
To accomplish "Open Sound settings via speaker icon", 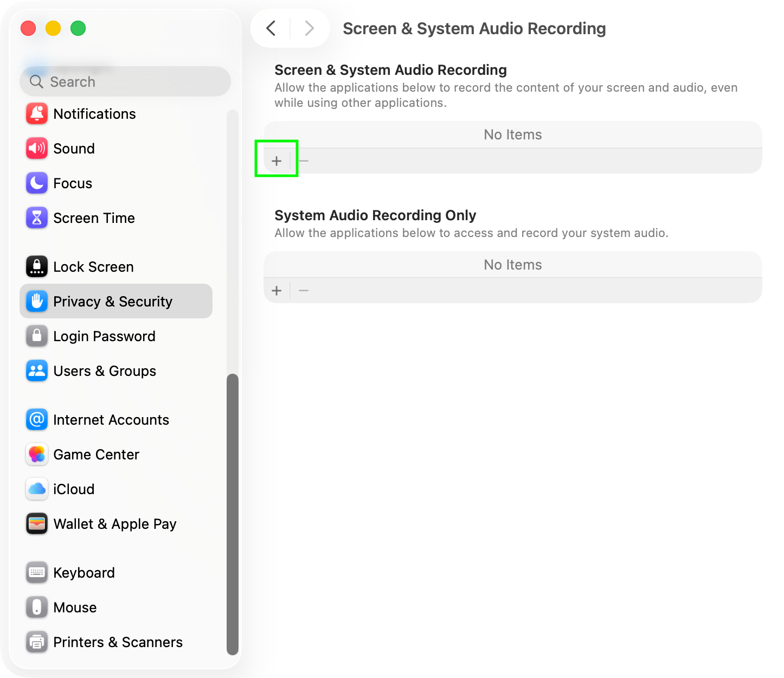I will click(37, 149).
